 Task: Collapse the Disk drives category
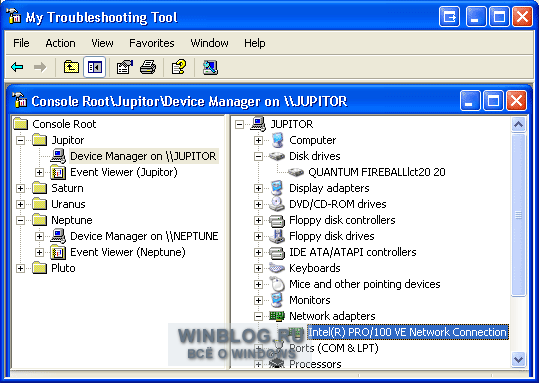click(258, 156)
